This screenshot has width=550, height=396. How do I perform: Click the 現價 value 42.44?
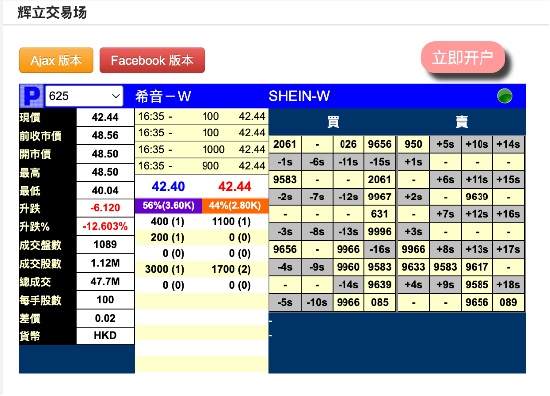pyautogui.click(x=105, y=117)
